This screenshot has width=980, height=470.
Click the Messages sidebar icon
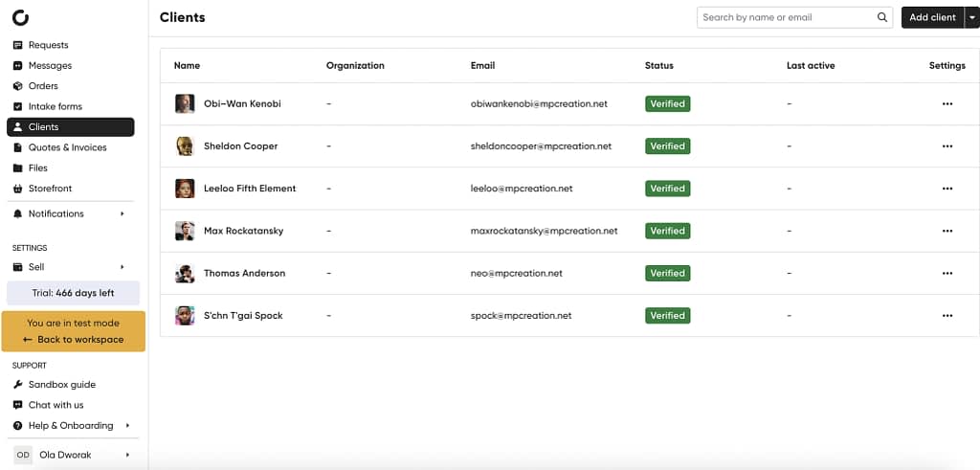click(17, 66)
